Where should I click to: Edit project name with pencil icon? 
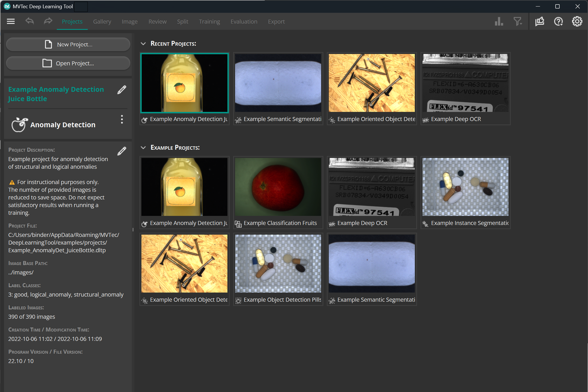[x=122, y=90]
